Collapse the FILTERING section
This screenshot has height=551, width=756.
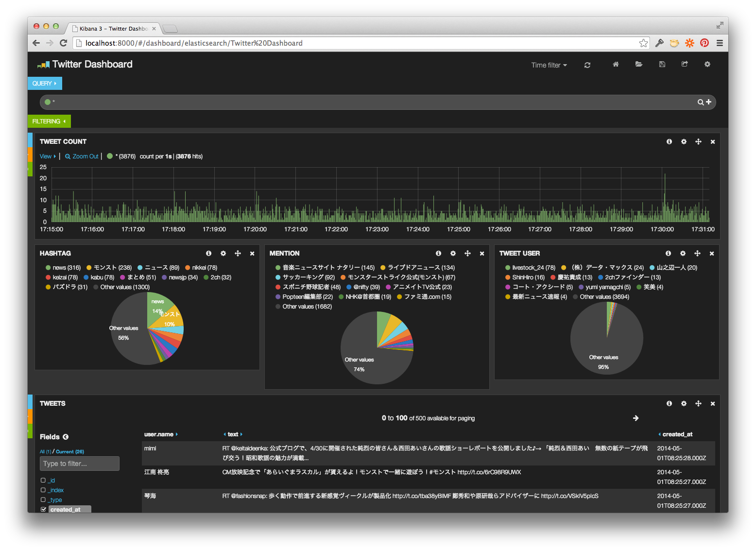pos(49,121)
